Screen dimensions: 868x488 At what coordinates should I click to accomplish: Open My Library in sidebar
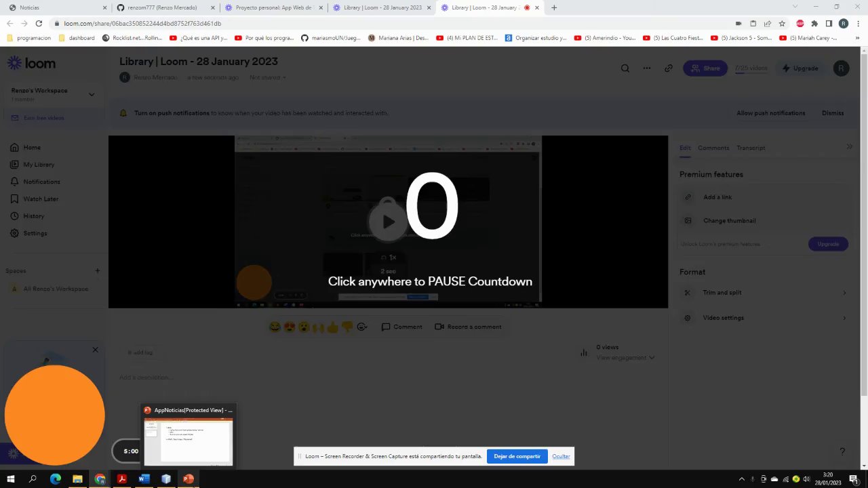pyautogui.click(x=33, y=164)
